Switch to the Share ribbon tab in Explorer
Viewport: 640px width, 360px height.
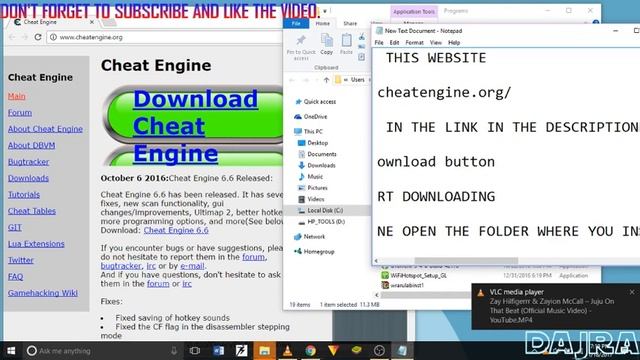coord(350,23)
